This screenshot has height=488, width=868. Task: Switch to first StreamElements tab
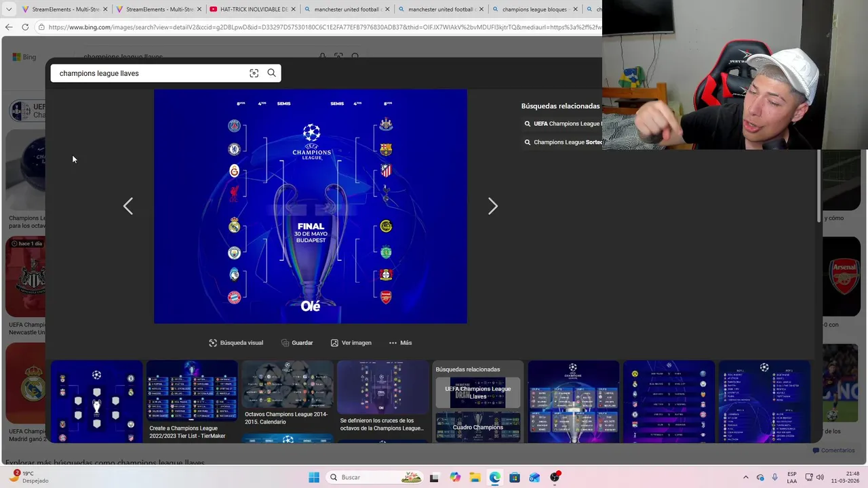click(x=64, y=9)
